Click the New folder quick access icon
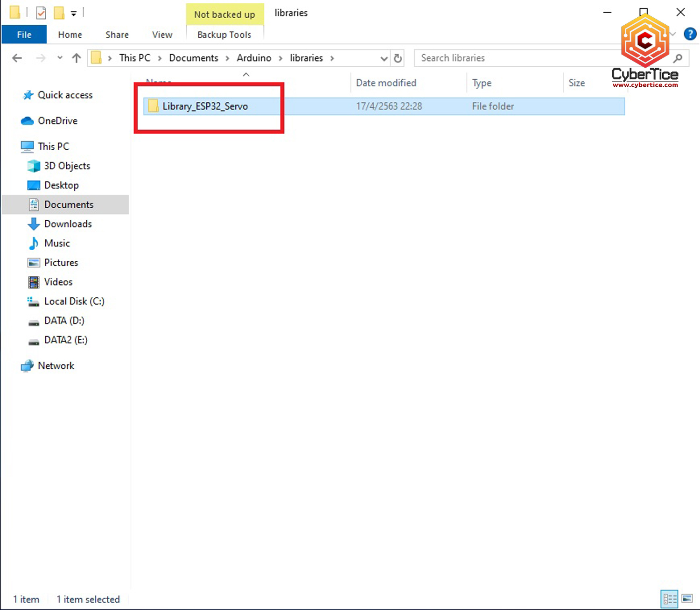The image size is (700, 610). [59, 13]
